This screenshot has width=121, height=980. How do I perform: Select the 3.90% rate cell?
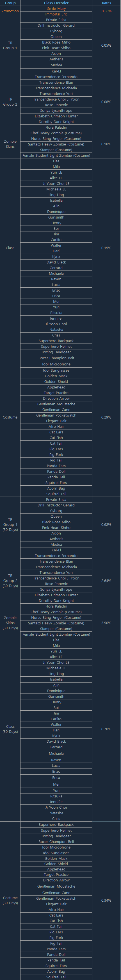click(x=106, y=623)
